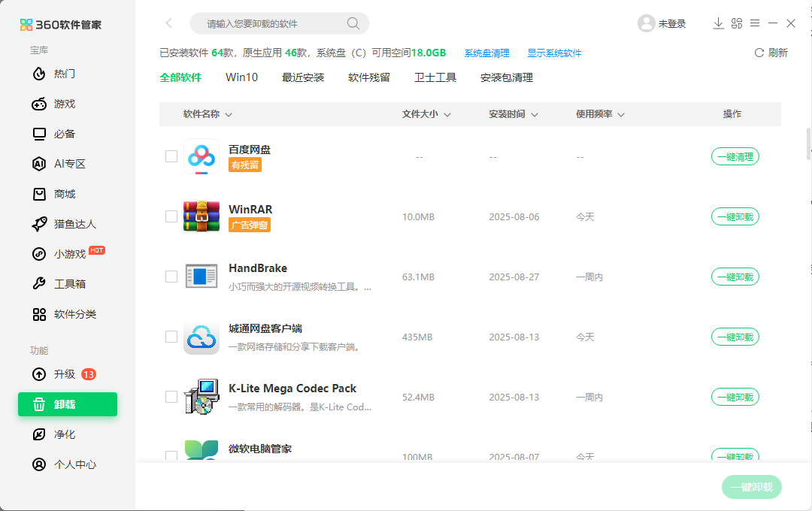Select the HandBrake checkbox

(171, 277)
